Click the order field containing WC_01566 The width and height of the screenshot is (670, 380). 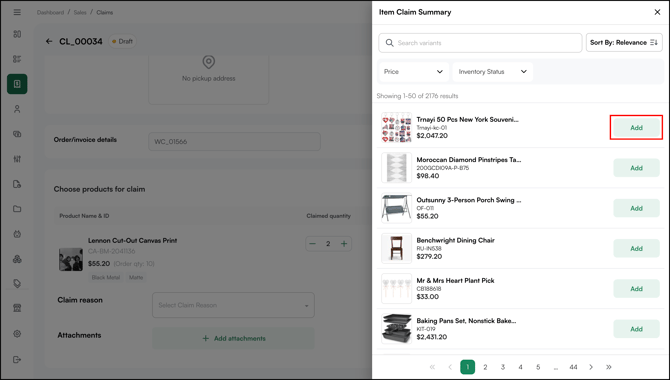[234, 141]
